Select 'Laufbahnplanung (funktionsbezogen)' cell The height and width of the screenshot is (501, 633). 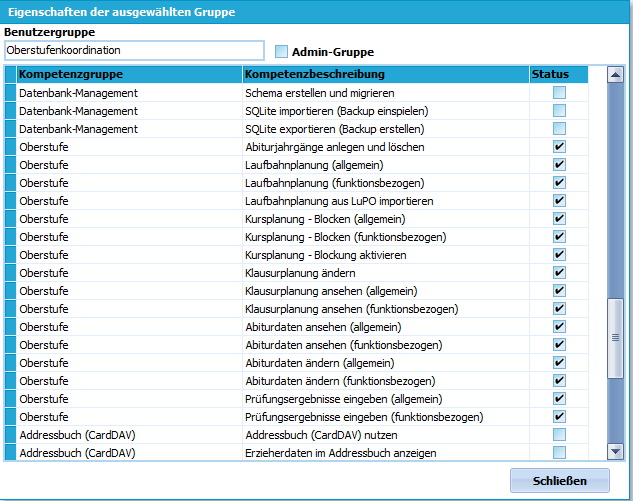point(386,183)
